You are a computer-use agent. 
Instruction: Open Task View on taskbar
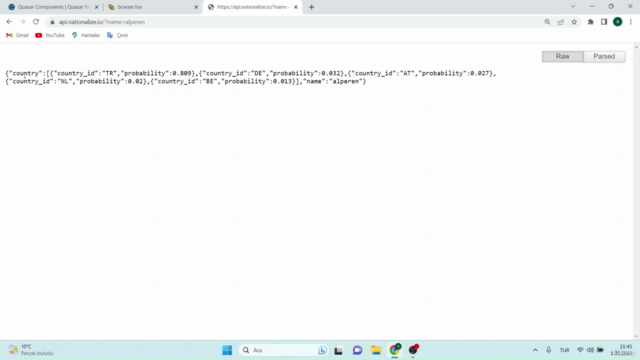pyautogui.click(x=338, y=350)
